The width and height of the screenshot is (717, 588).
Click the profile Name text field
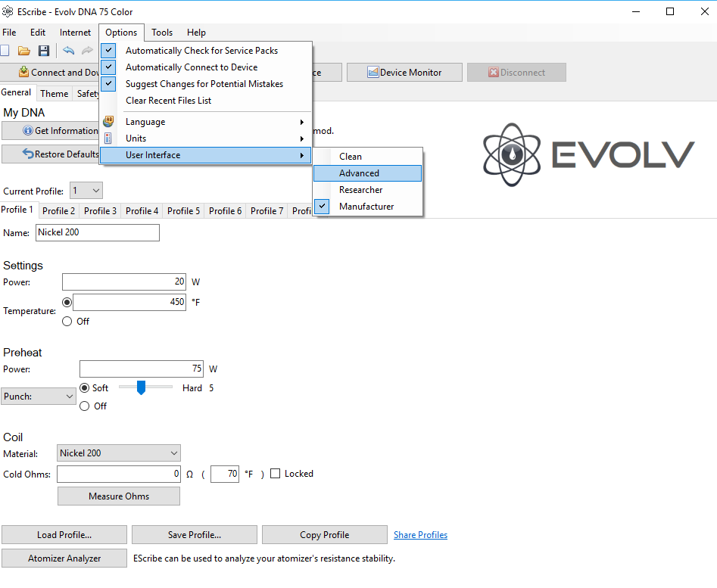click(x=98, y=232)
